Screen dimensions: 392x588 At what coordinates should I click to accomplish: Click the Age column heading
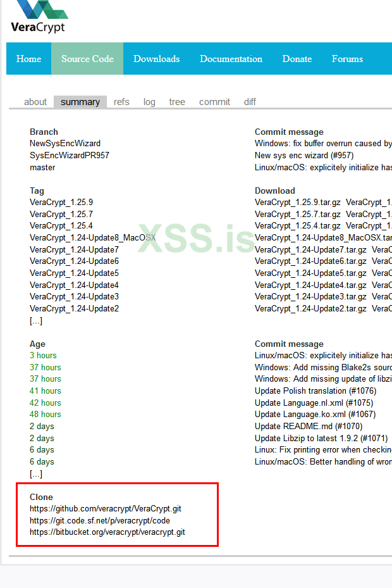[x=37, y=344]
